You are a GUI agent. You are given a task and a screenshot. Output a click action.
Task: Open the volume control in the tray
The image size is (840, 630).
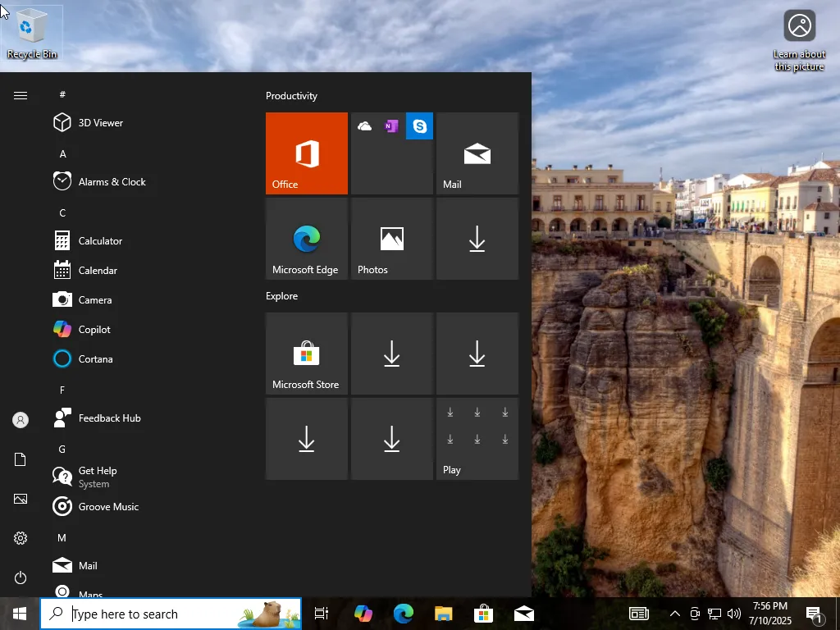(x=734, y=614)
